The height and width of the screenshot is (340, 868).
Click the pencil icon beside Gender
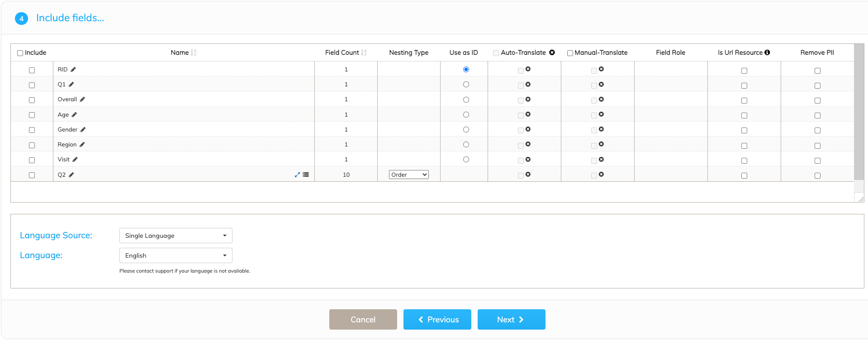click(x=83, y=130)
